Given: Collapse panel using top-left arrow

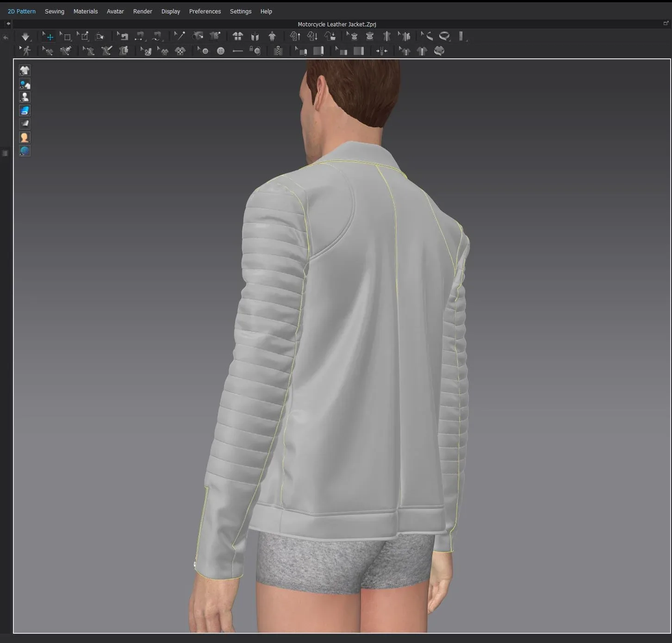Looking at the screenshot, I should pyautogui.click(x=8, y=24).
